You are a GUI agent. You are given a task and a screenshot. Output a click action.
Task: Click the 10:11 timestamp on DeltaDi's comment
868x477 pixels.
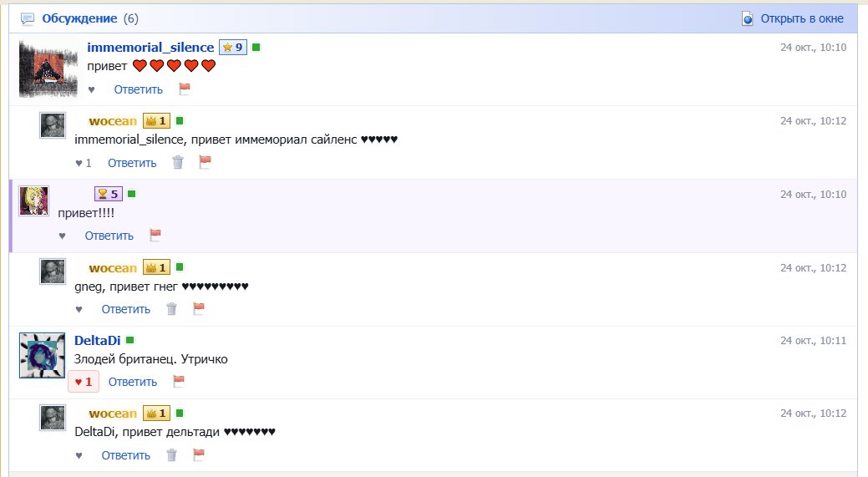[x=813, y=341]
